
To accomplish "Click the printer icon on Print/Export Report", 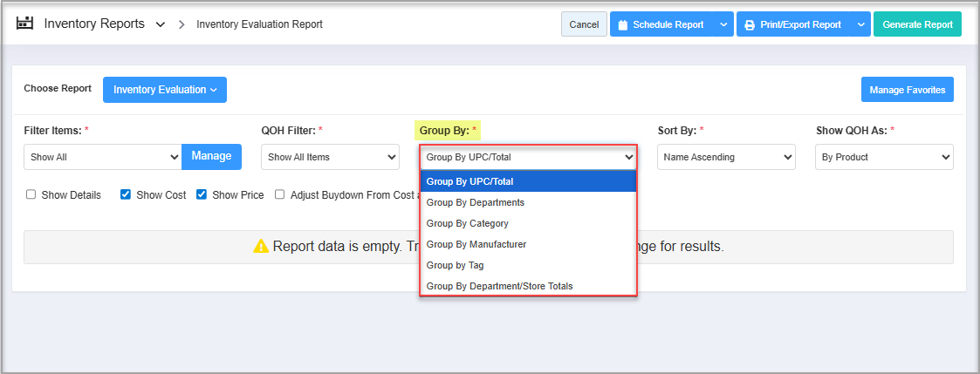I will [x=750, y=24].
